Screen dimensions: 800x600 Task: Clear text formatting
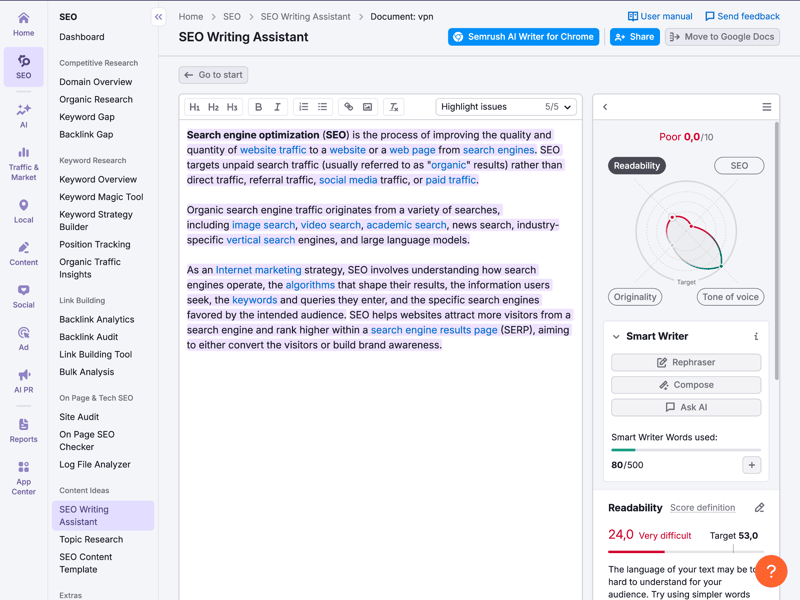click(394, 107)
